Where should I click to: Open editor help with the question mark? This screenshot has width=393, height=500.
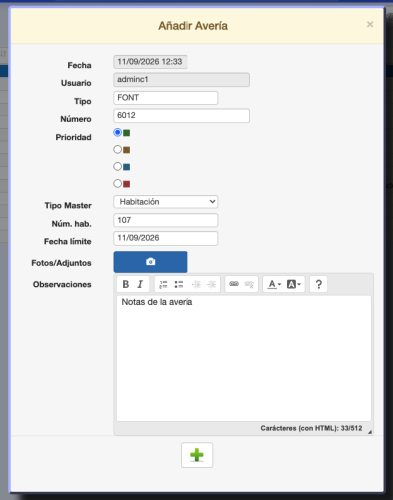coord(318,284)
